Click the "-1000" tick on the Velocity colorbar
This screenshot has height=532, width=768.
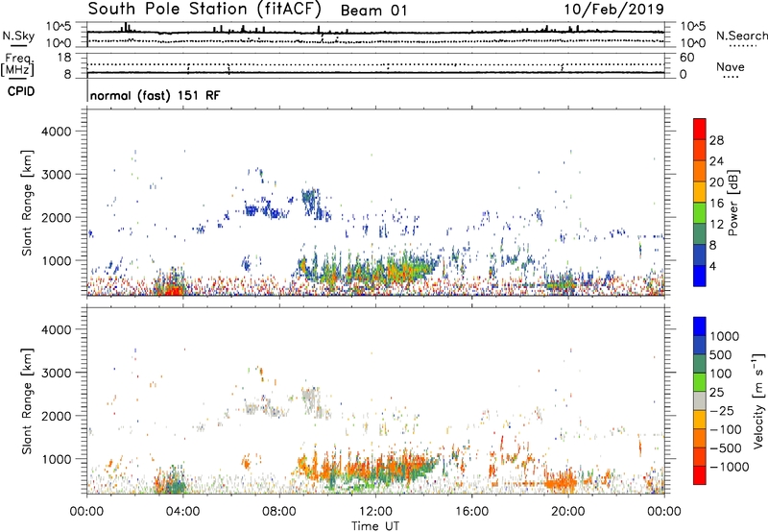tap(729, 467)
